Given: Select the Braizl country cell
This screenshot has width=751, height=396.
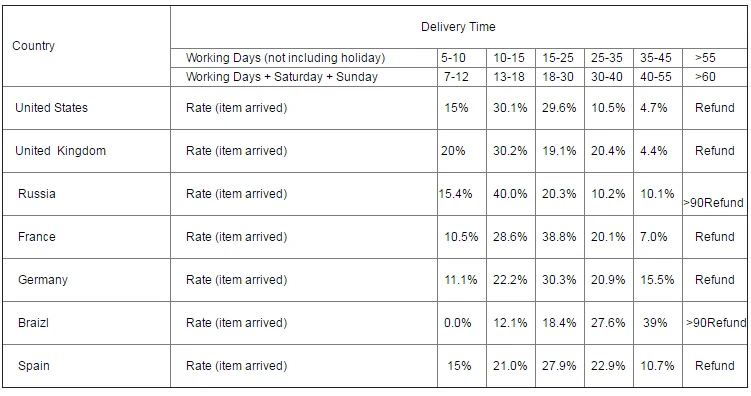Looking at the screenshot, I should 87,323.
